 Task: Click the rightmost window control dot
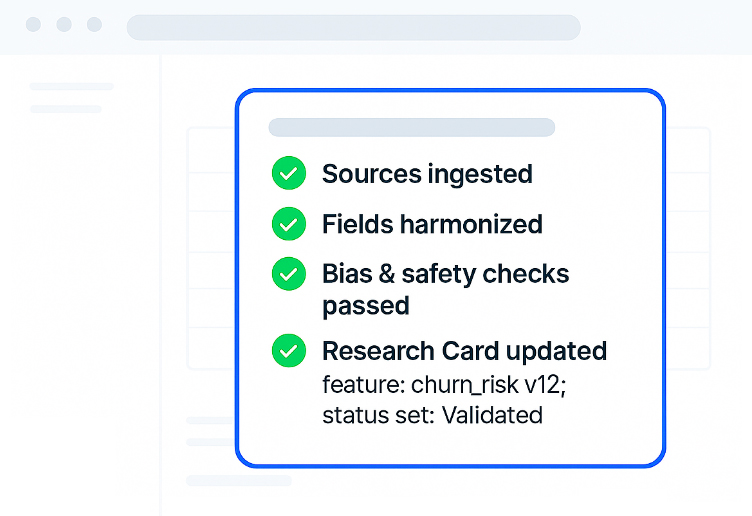pos(94,25)
